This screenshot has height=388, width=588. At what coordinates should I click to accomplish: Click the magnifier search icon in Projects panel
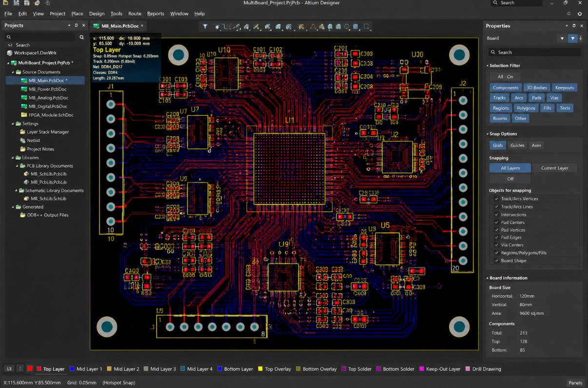(81, 37)
